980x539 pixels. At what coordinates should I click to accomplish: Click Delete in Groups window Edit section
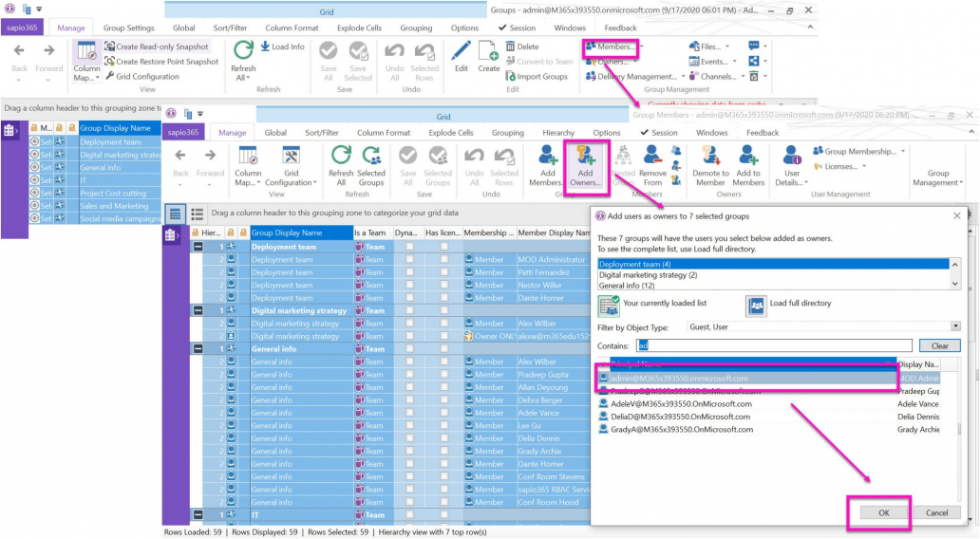click(522, 46)
